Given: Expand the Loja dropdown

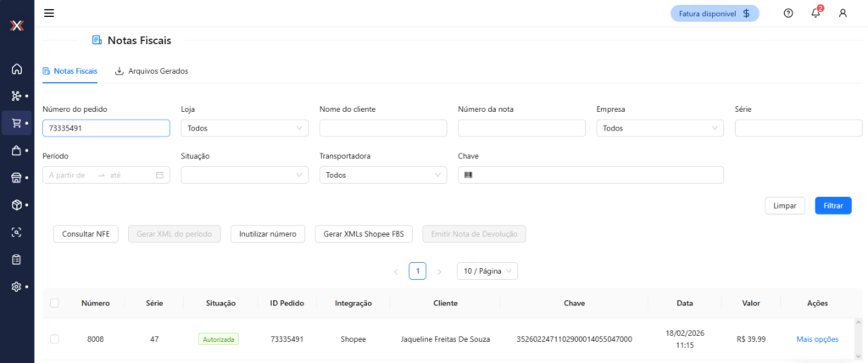Looking at the screenshot, I should (x=245, y=128).
